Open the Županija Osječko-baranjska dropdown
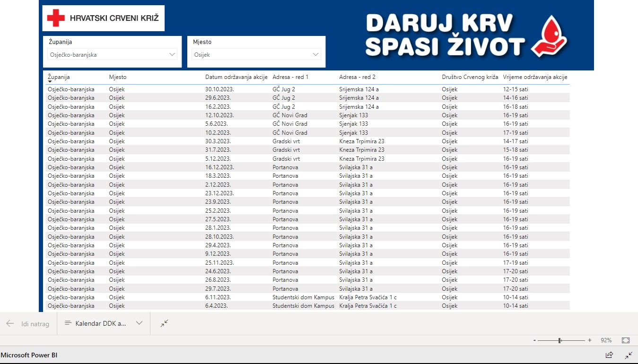This screenshot has width=638, height=364. click(x=113, y=54)
